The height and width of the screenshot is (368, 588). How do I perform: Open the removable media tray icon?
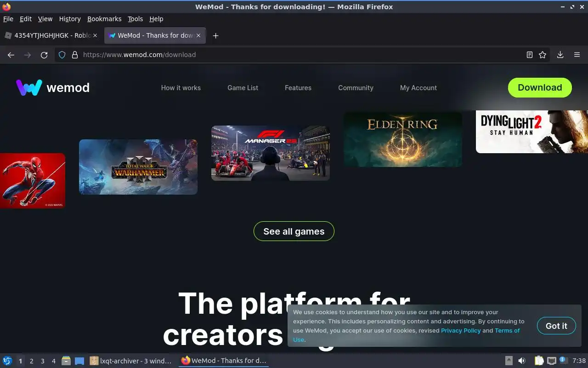tap(509, 361)
